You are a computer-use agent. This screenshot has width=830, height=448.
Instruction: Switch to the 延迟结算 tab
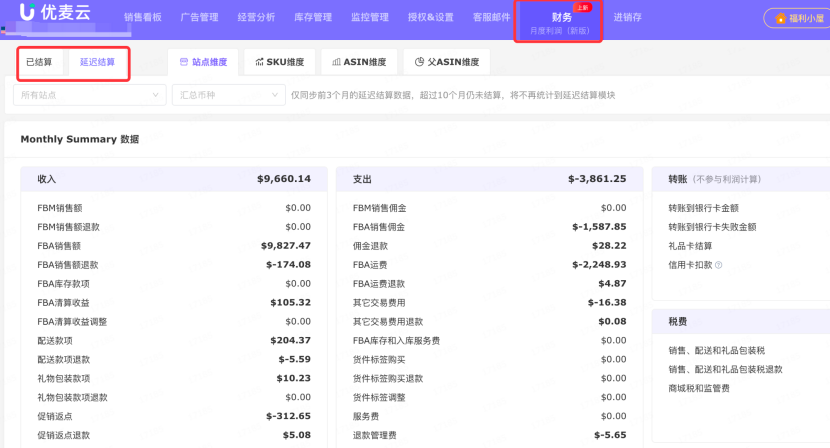[x=97, y=62]
